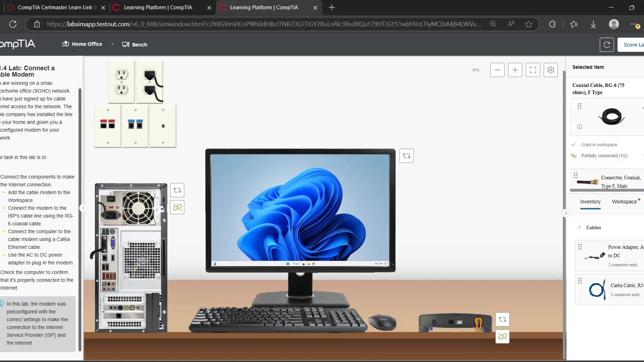Click the wall plate with blue Ethernet ports
The width and height of the screenshot is (644, 362).
[135, 126]
